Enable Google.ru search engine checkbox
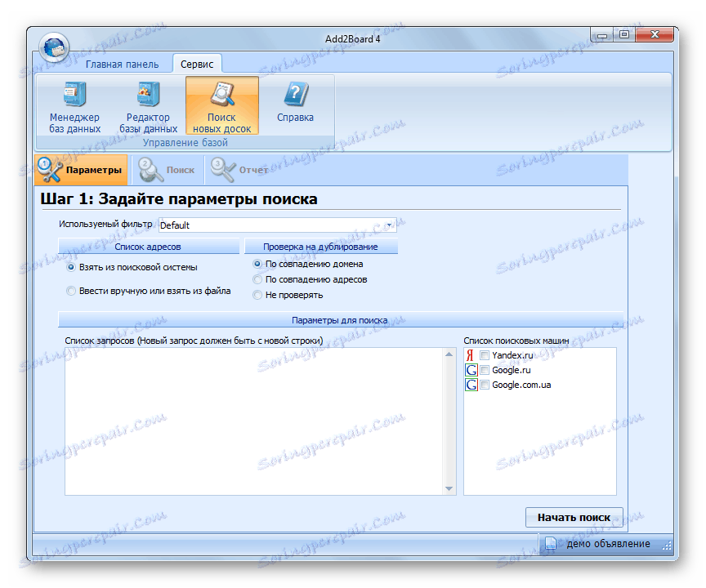This screenshot has width=706, height=588. 485,370
